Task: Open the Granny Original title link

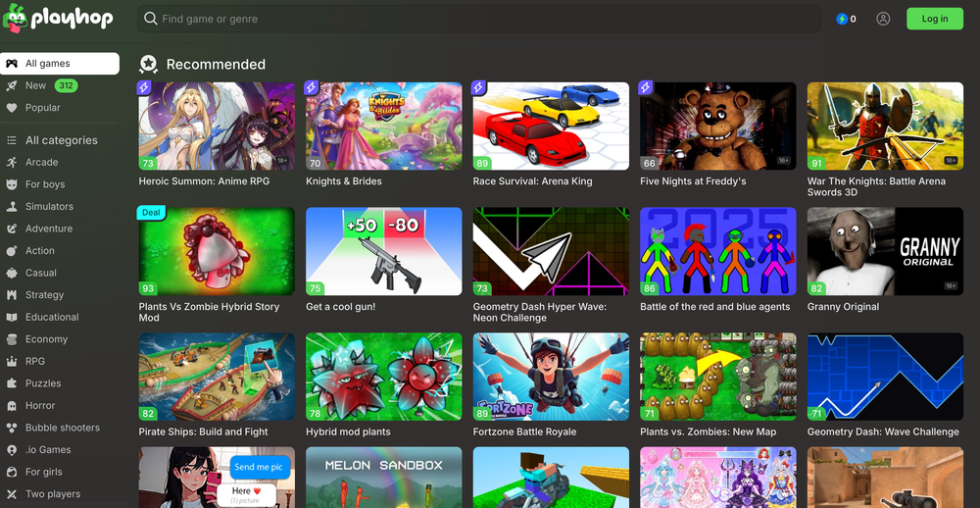Action: [843, 307]
